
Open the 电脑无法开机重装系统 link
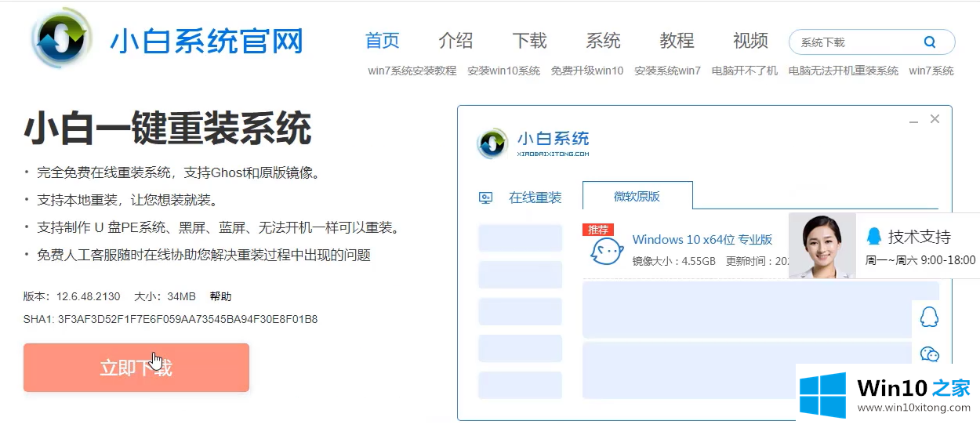pyautogui.click(x=844, y=71)
